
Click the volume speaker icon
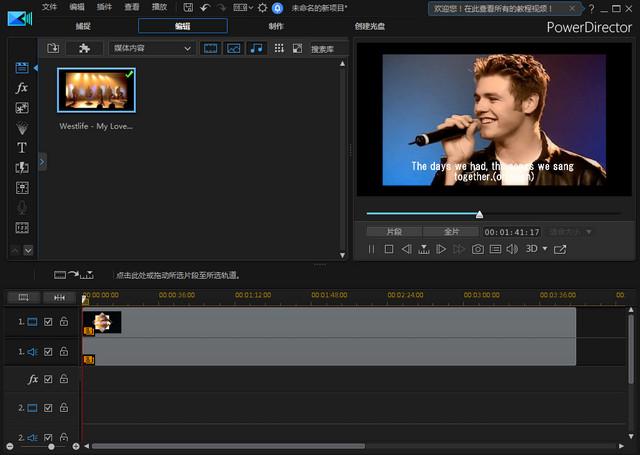tap(512, 249)
